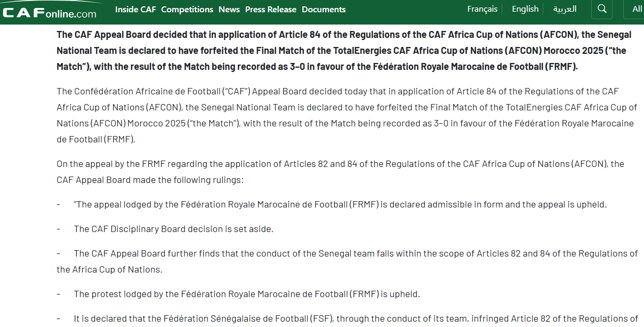Click the All button in the header
The image size is (644, 327).
(637, 9)
